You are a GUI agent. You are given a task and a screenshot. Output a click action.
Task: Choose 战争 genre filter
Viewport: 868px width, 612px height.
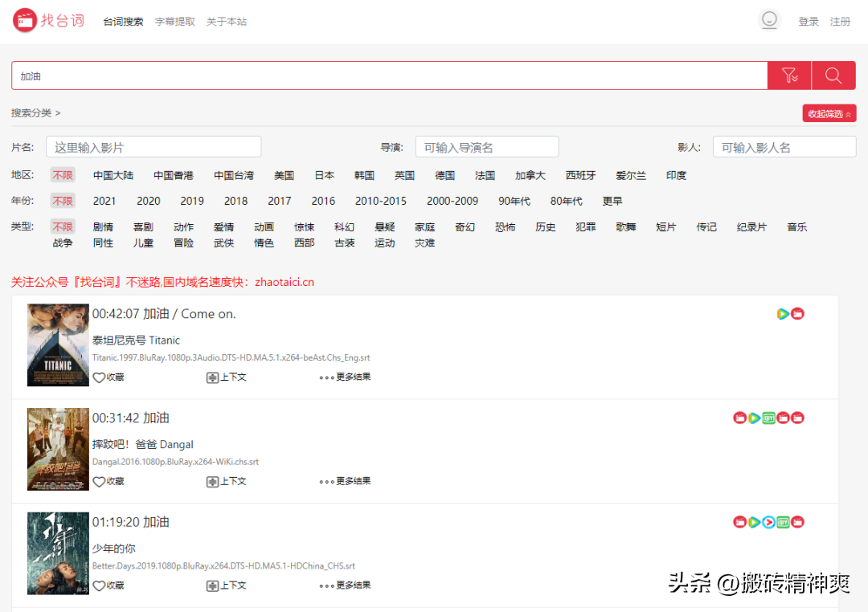tap(63, 243)
